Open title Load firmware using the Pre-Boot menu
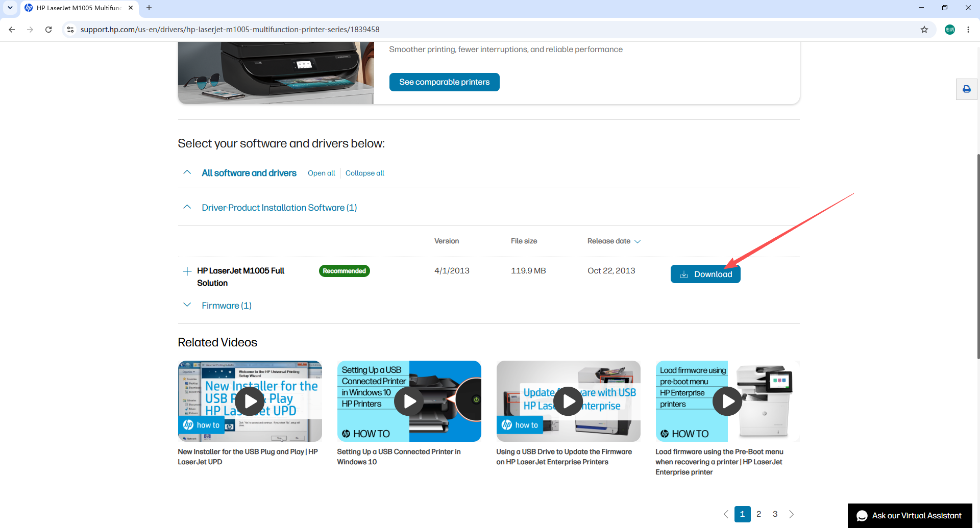980x528 pixels. point(720,462)
